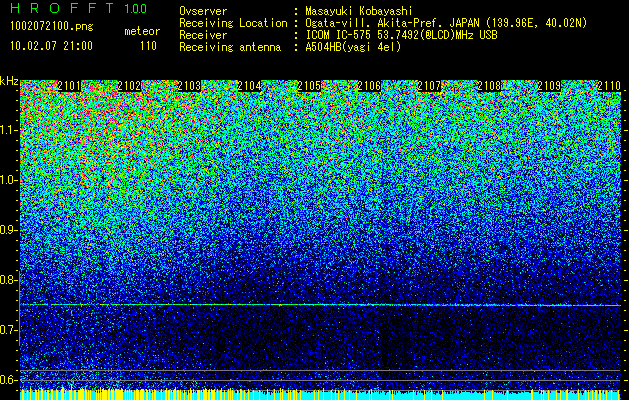629x400 pixels.
Task: Click the Receiving Location label
Action: tap(233, 23)
